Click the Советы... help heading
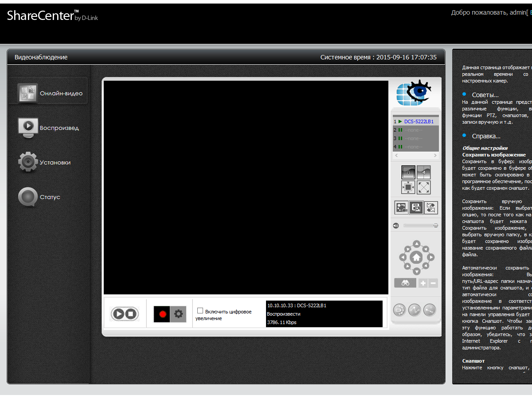 (485, 95)
